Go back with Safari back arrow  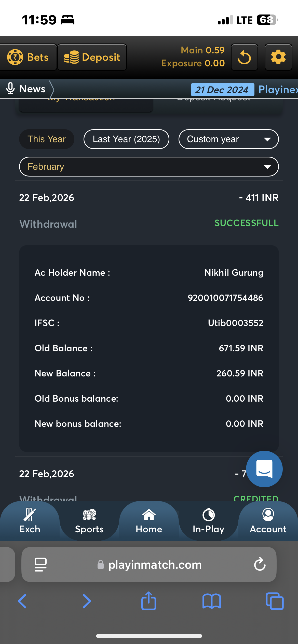pos(22,601)
